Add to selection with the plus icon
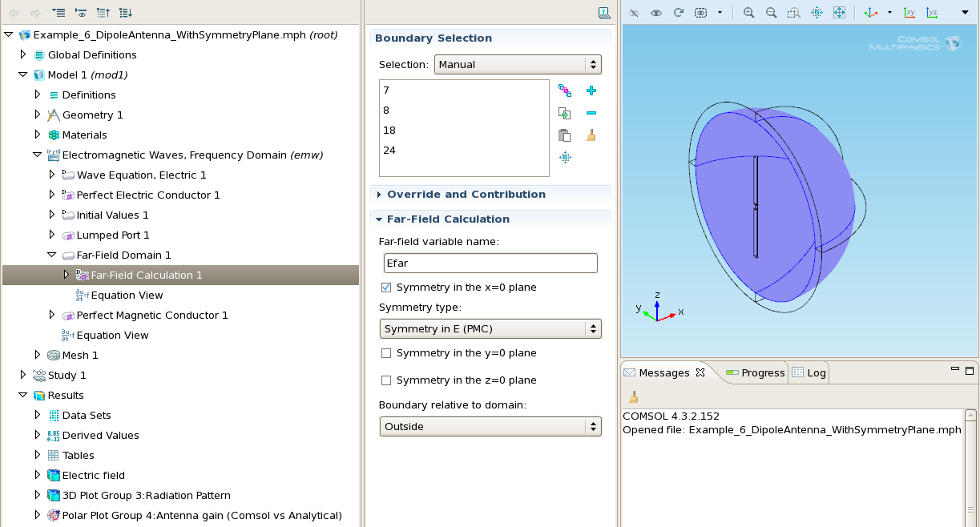 click(x=591, y=91)
